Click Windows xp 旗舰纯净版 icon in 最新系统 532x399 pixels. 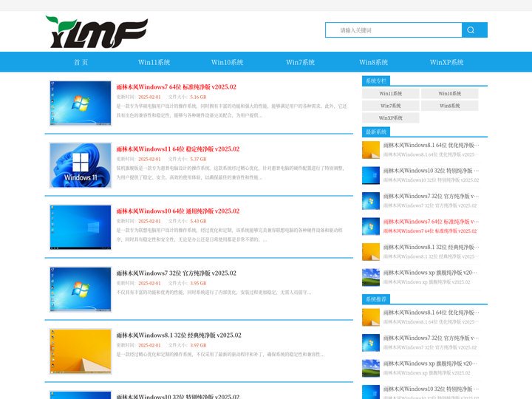coord(371,277)
